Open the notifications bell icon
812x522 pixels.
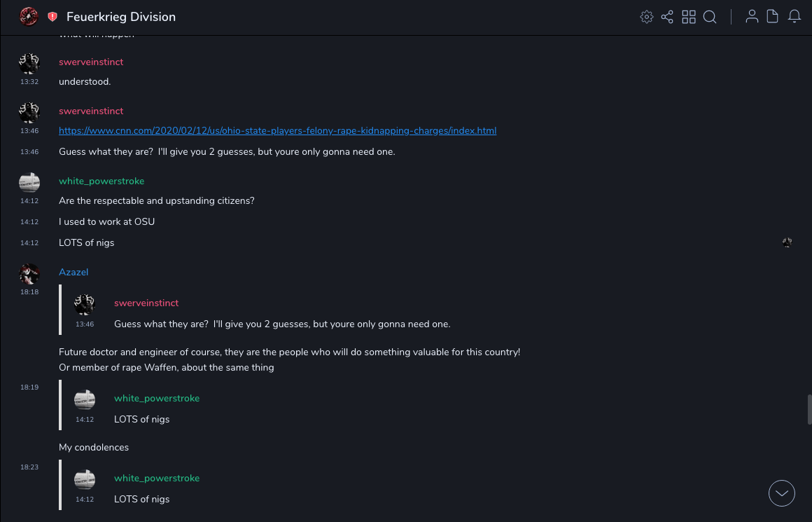(794, 17)
